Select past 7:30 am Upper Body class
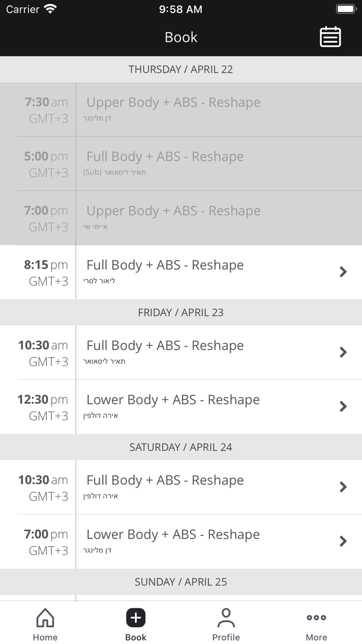This screenshot has width=362, height=644. pyautogui.click(x=173, y=103)
